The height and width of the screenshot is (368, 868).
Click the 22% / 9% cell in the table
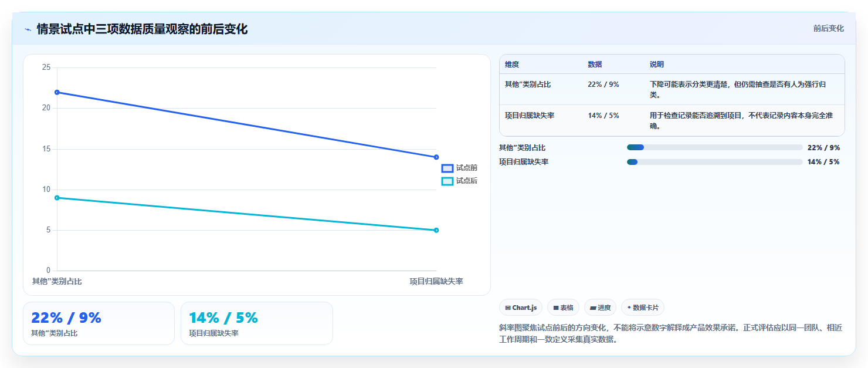[x=603, y=85]
